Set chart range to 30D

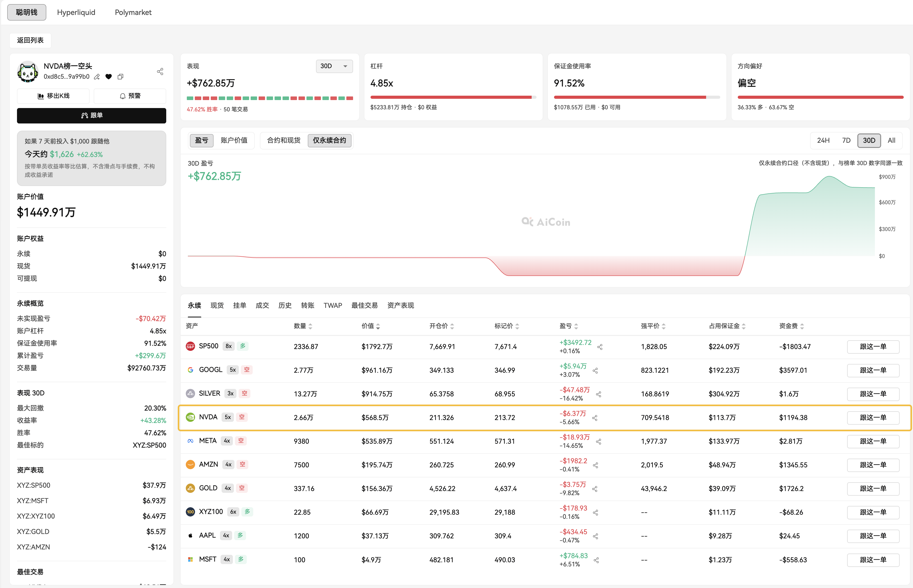pyautogui.click(x=869, y=140)
